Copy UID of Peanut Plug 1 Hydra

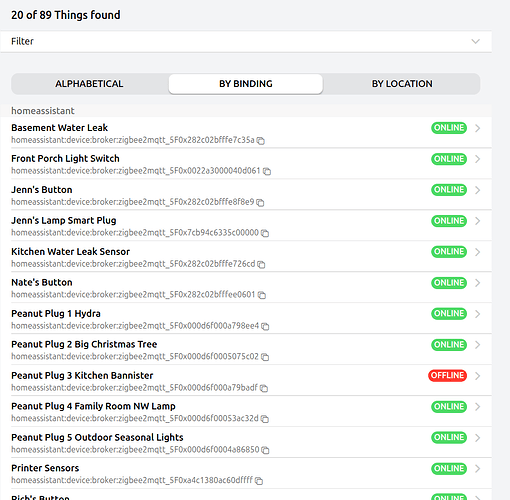[x=265, y=326]
